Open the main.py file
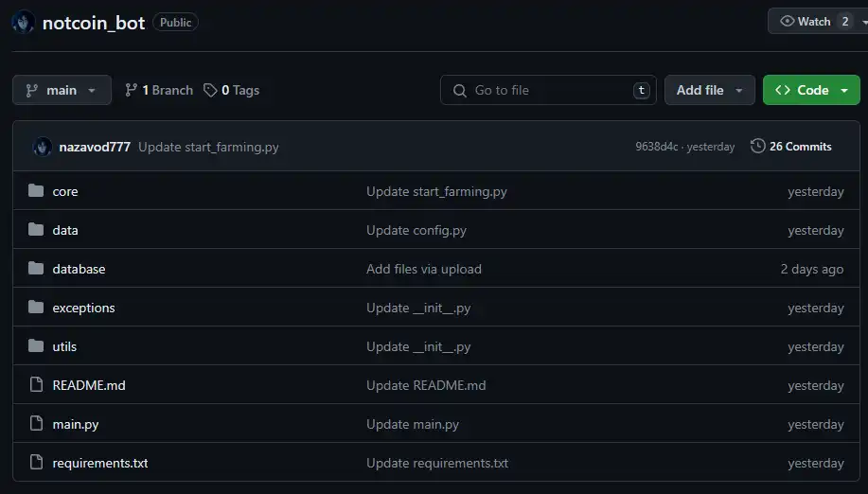868x494 pixels. (76, 424)
